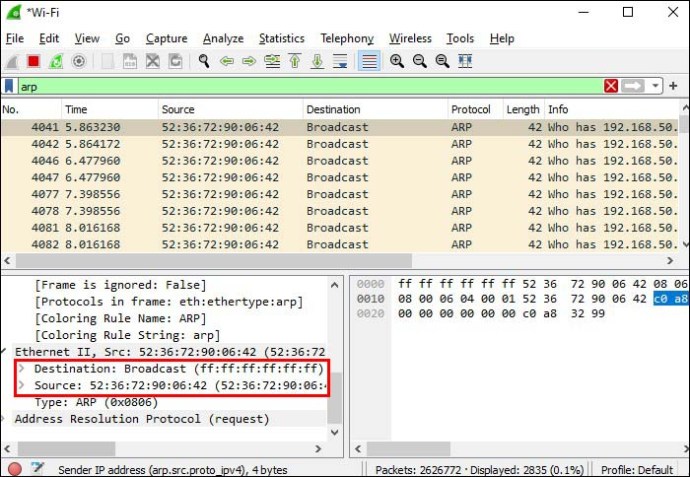
Task: Click the hex pane horizontal scrollbar
Action: click(x=408, y=449)
